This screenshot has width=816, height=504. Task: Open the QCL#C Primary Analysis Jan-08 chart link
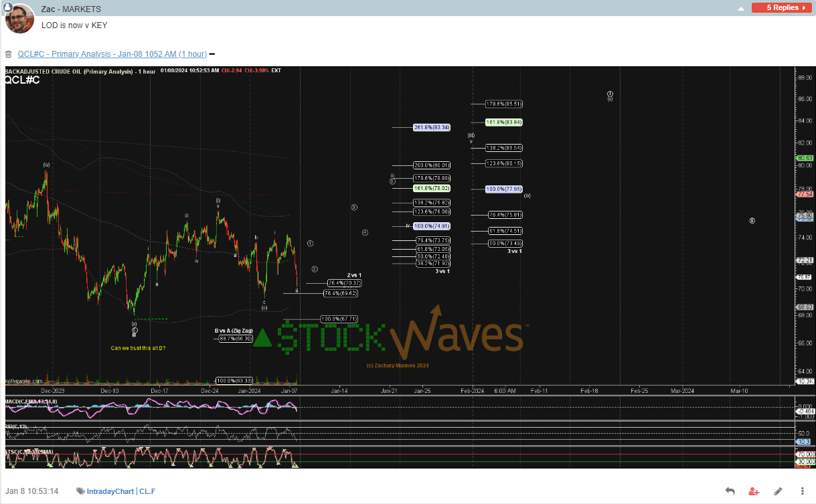tap(112, 54)
